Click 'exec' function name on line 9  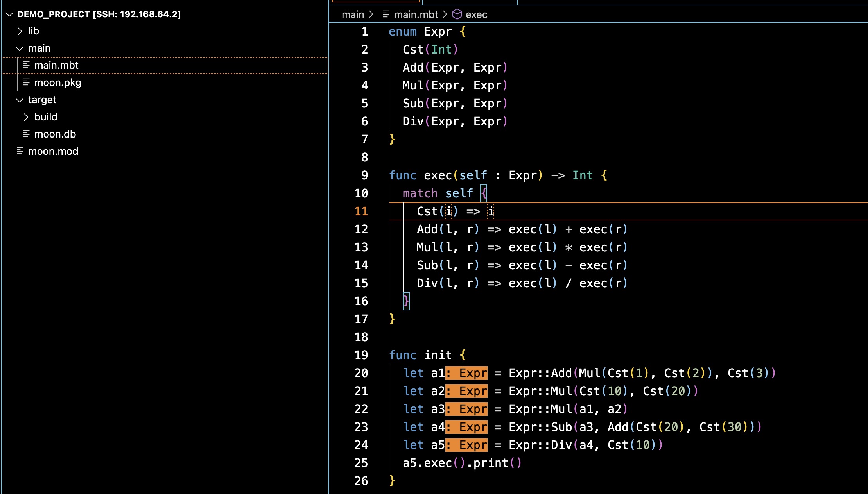pos(438,175)
